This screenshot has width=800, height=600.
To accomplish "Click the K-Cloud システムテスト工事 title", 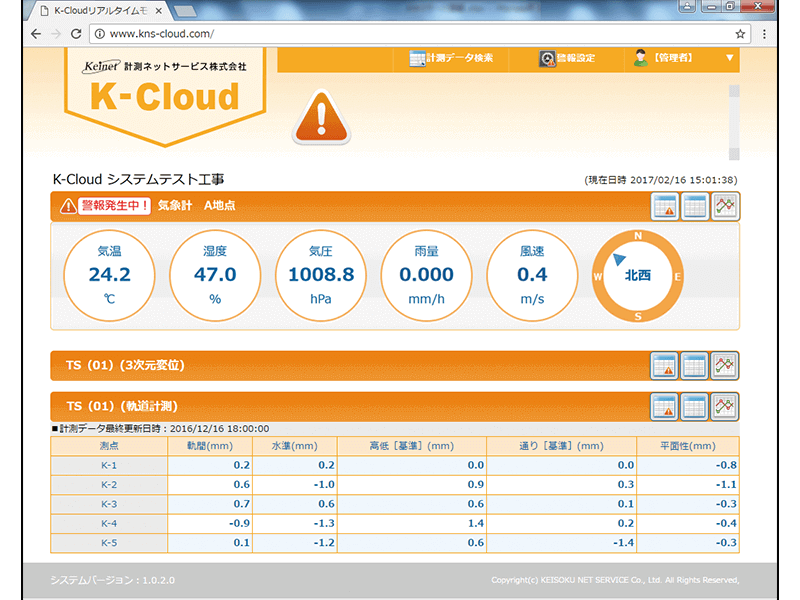I will click(x=138, y=179).
